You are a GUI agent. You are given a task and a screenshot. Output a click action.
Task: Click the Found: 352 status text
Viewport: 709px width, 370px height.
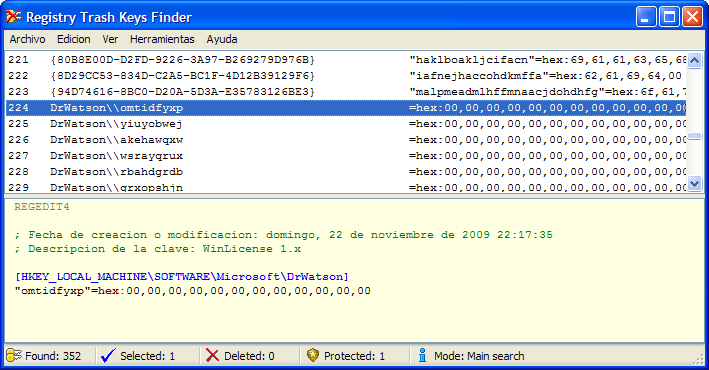point(53,356)
